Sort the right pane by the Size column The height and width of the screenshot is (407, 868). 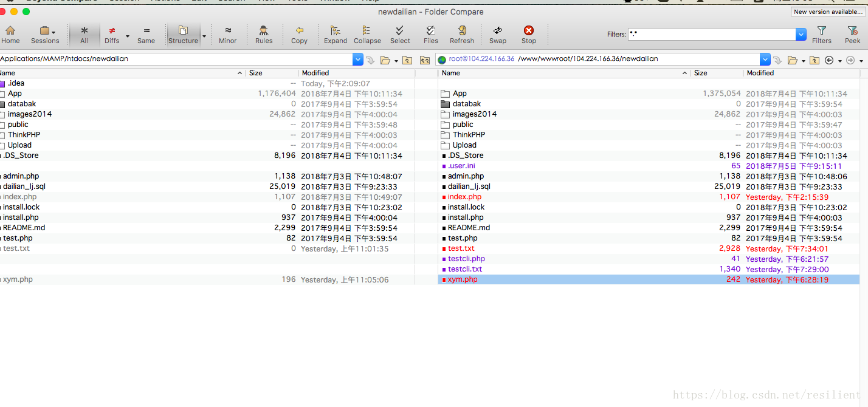tap(717, 73)
